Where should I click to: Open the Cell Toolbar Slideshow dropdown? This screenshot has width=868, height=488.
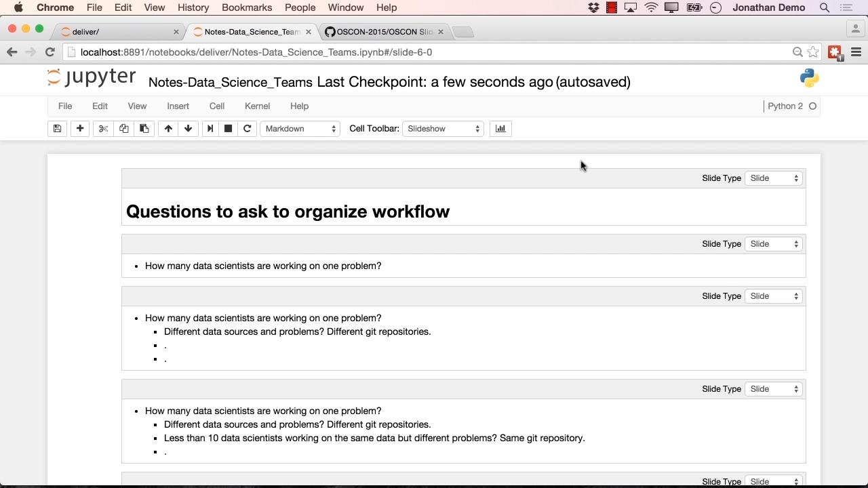pyautogui.click(x=443, y=129)
